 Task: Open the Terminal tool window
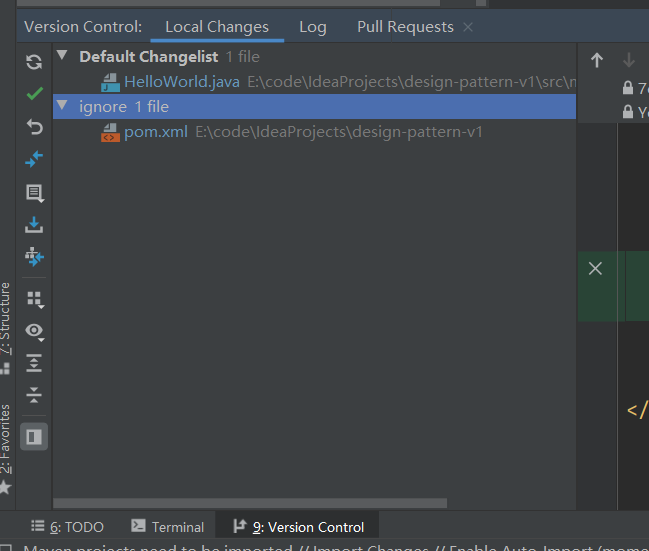click(168, 527)
